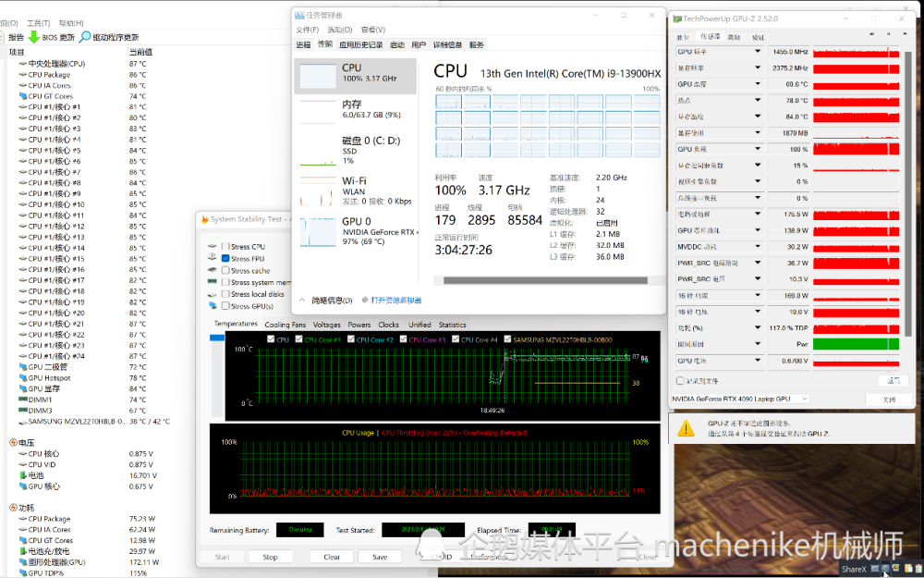Screen dimensions: 924x578
Task: Click the GPU Hotspot row in AIDA64
Action: point(89,378)
